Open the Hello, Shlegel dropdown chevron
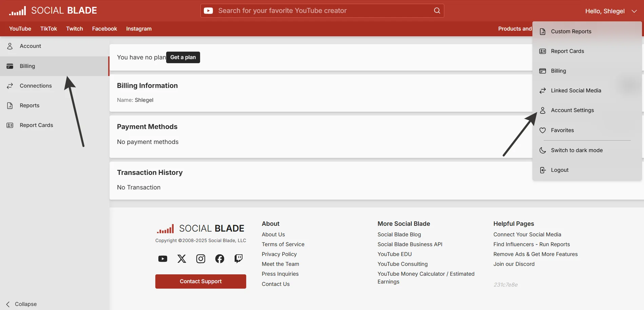Screen dimensions: 644x310 pos(635,11)
